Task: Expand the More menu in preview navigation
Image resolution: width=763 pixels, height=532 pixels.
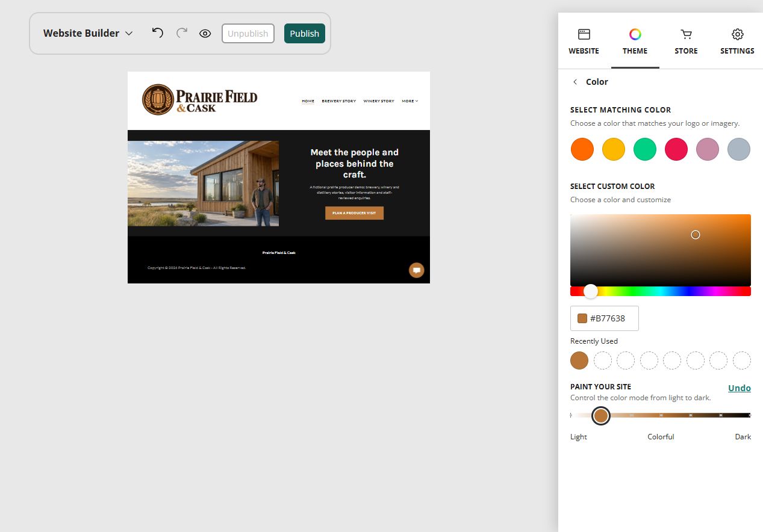Action: coord(410,101)
